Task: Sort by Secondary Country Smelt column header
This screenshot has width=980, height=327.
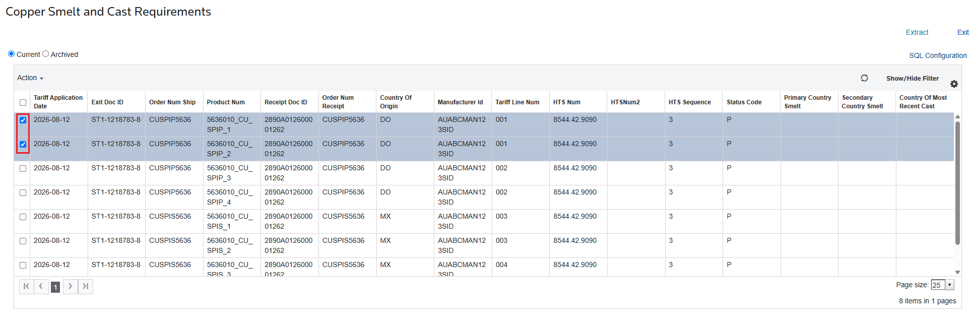Action: click(x=867, y=102)
